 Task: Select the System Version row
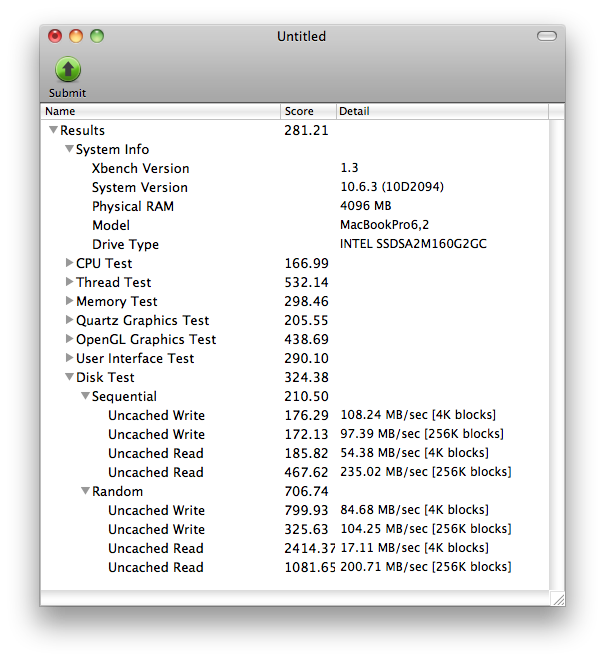(x=295, y=187)
